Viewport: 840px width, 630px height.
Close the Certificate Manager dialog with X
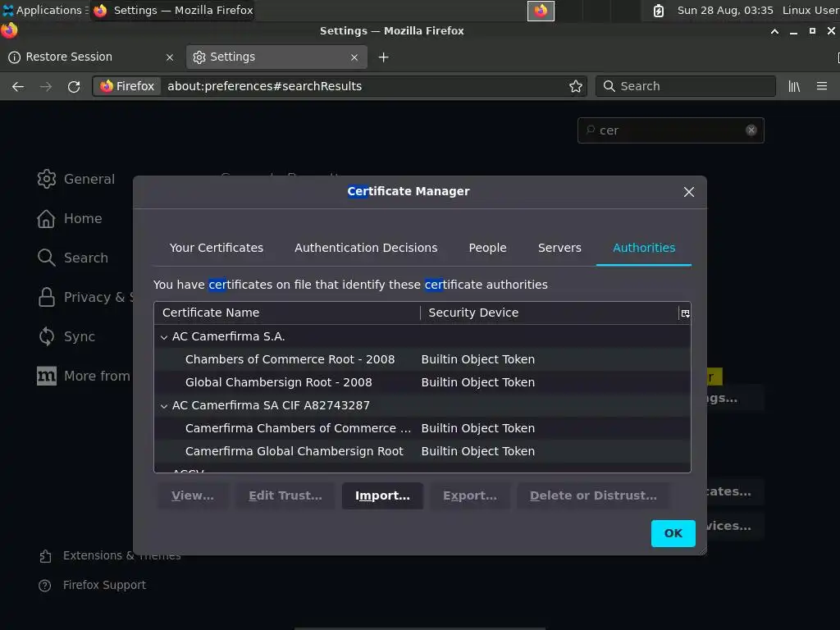pos(689,192)
